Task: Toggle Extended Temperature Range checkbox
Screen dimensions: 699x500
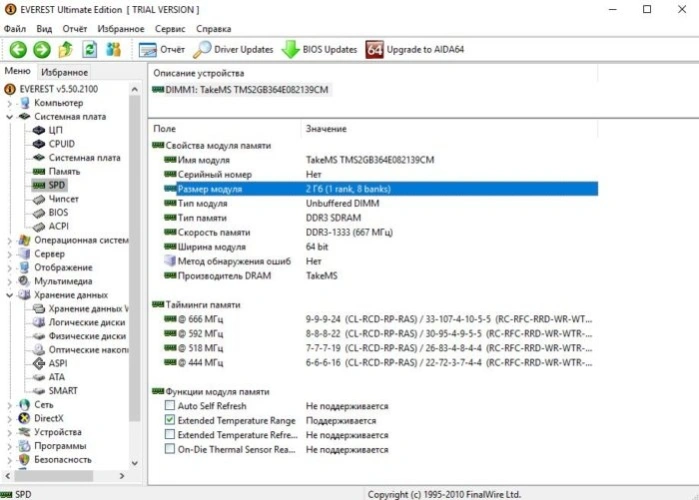Action: point(170,420)
